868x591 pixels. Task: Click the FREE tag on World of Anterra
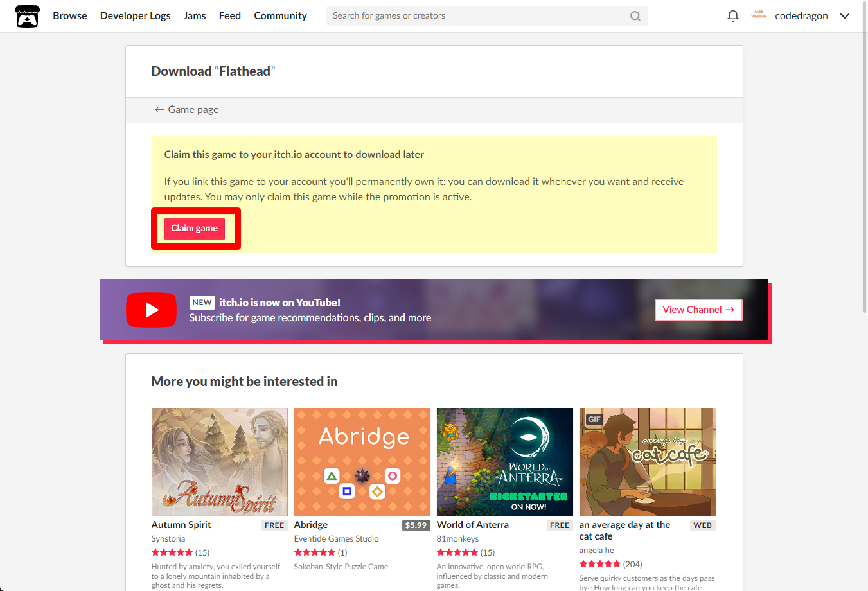[560, 525]
